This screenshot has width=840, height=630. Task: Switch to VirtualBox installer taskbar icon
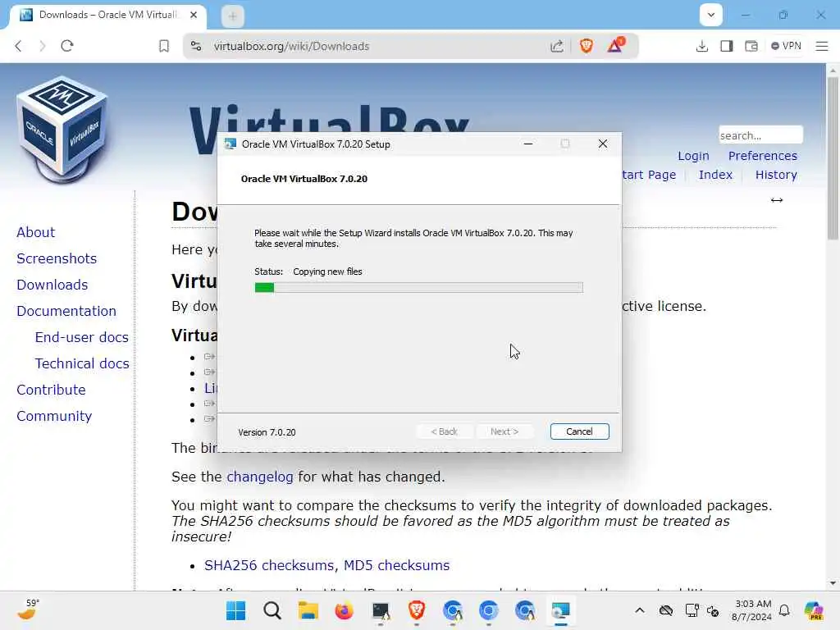click(x=560, y=610)
